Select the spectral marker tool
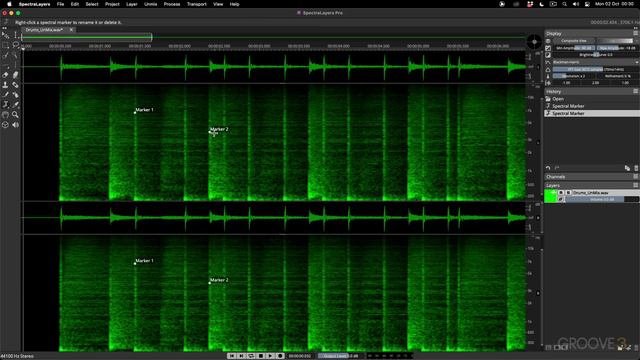640x360 pixels. pos(5,105)
